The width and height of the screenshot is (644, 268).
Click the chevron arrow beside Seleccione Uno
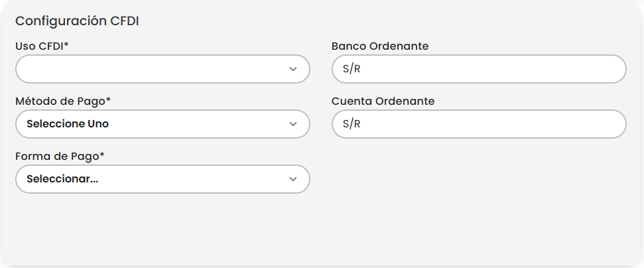point(293,124)
